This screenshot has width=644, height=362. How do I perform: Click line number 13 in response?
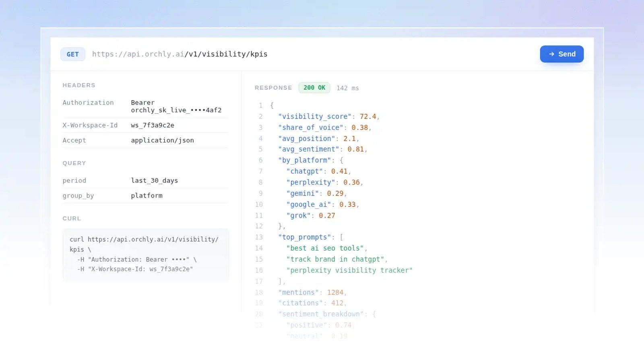(x=259, y=237)
